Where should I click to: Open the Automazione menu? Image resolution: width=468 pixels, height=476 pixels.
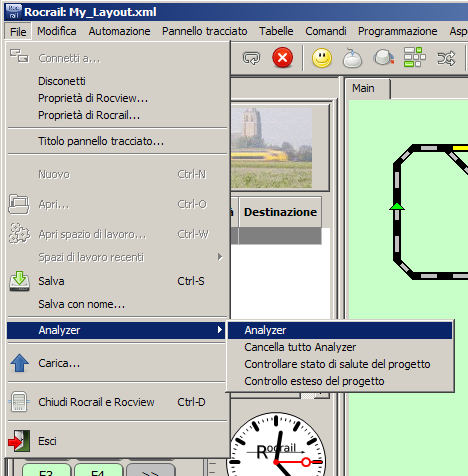pos(119,31)
